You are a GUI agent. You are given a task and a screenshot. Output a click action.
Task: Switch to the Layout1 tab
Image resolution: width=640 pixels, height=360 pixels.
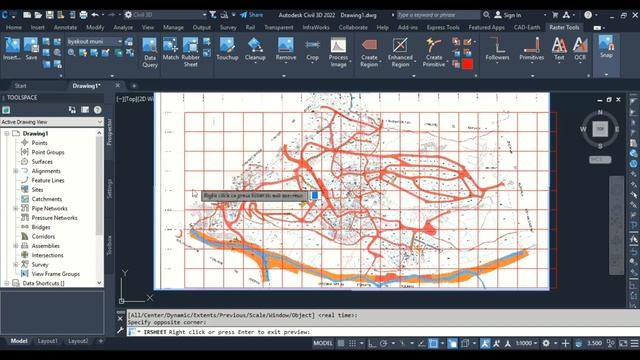point(47,341)
